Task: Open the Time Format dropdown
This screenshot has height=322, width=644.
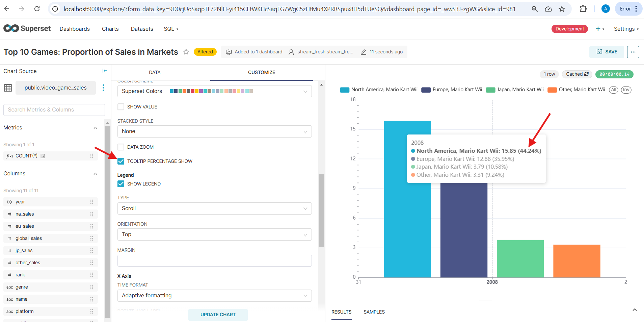Action: [214, 296]
